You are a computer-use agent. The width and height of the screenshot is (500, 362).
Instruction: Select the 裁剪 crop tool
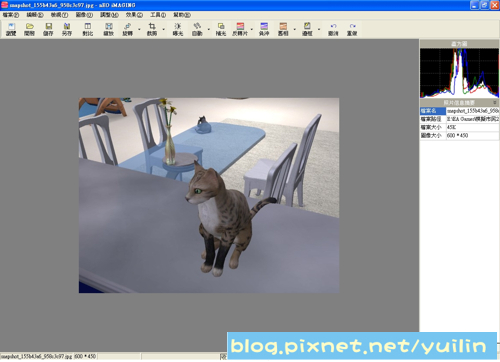[x=152, y=29]
